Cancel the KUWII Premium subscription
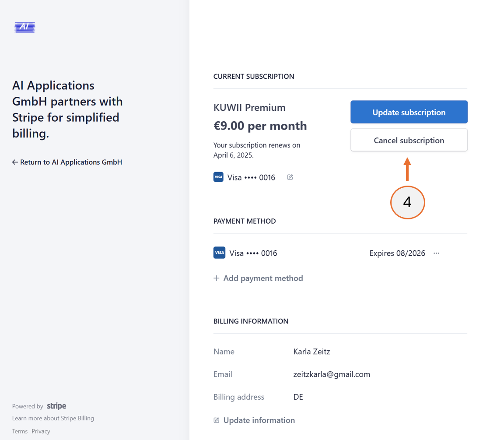Viewport: 504px width, 440px height. point(409,140)
